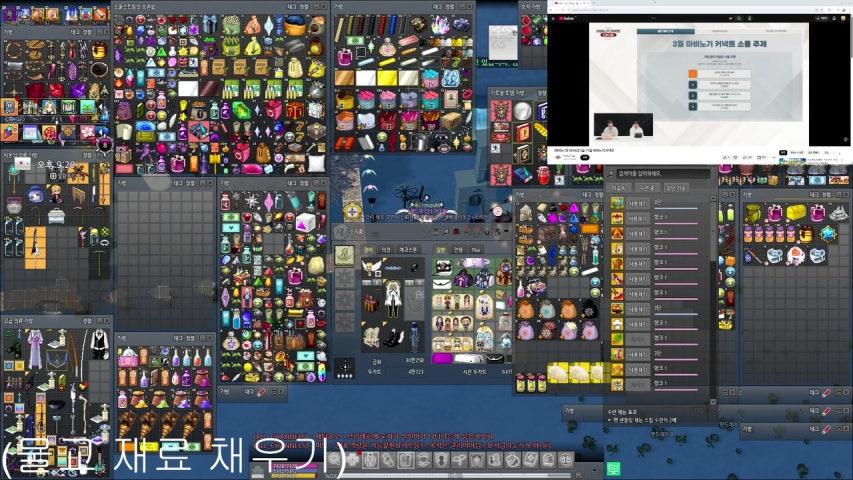Click the streamer webcam thumbnail in video
Screen dimensions: 853x480
(621, 126)
